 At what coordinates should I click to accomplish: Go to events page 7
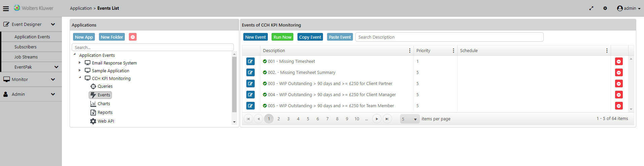[x=327, y=119]
